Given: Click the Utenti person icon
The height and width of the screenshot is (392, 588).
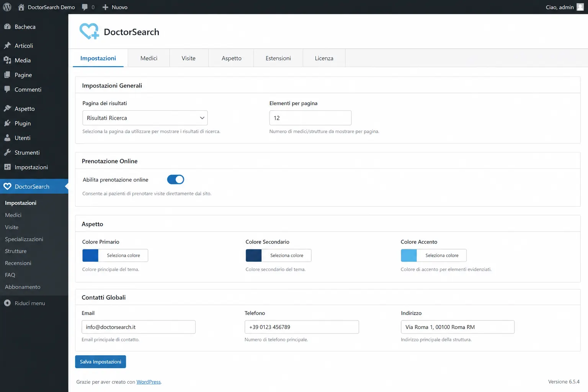Looking at the screenshot, I should (7, 138).
